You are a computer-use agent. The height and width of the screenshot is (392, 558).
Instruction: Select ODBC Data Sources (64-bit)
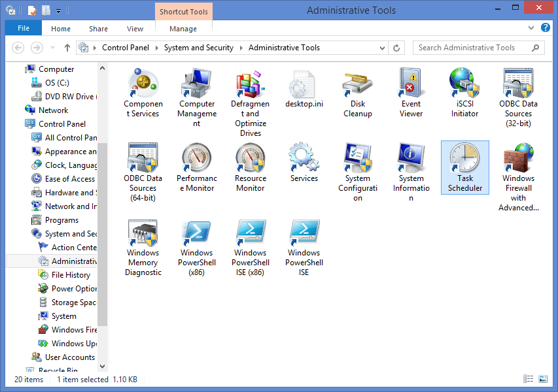tap(143, 172)
